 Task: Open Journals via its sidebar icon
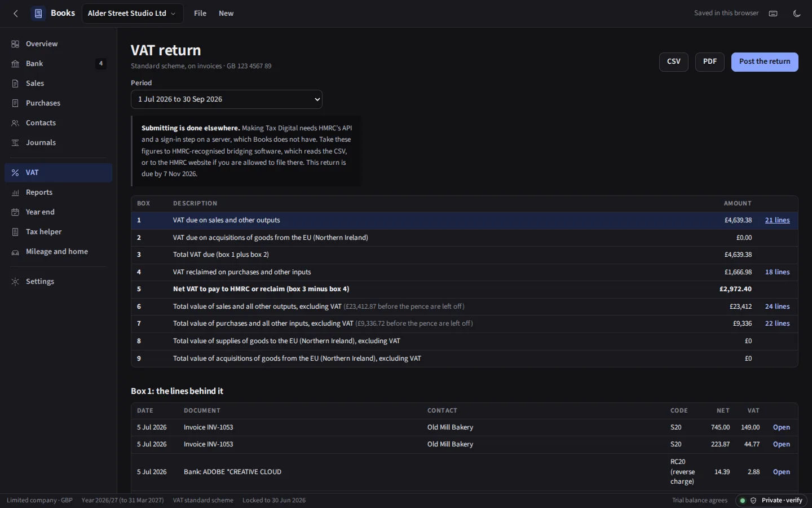[x=15, y=143]
